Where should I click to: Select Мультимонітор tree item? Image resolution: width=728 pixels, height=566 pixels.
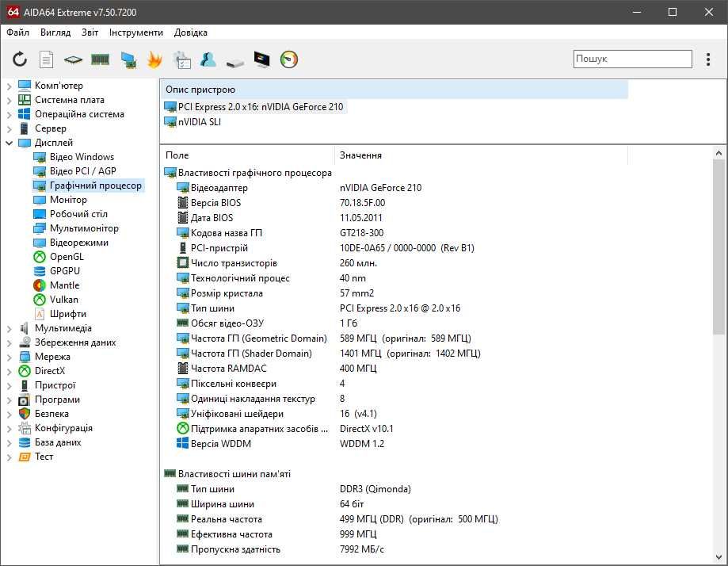[x=84, y=228]
